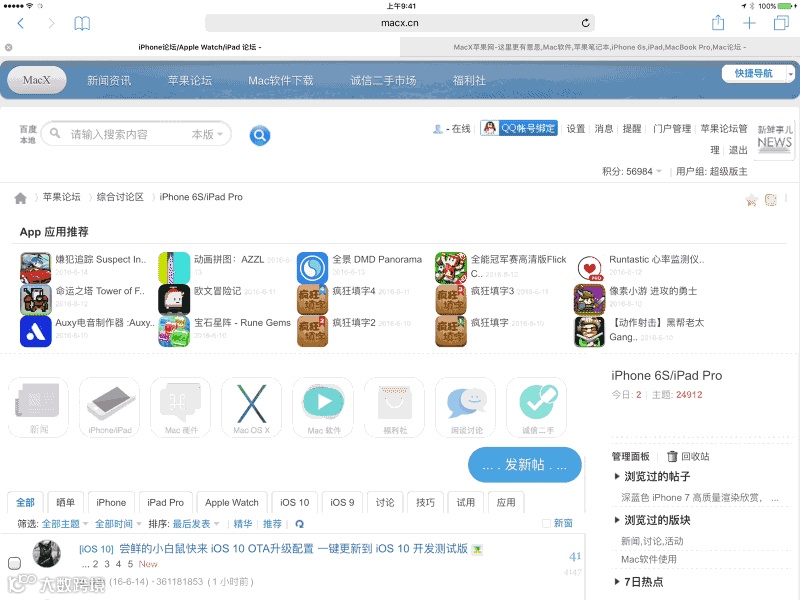This screenshot has height=600, width=800.
Task: Show all open Safari tabs
Action: (781, 23)
